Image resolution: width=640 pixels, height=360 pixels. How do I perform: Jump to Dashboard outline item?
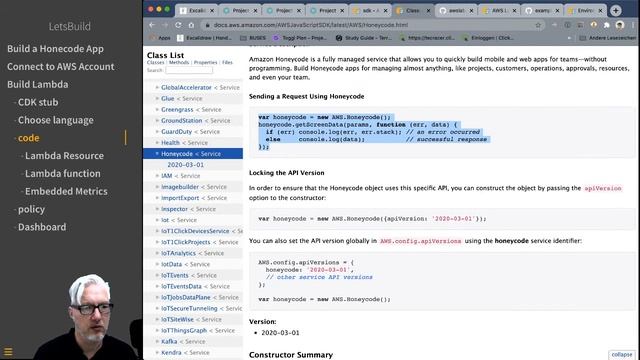tap(42, 227)
